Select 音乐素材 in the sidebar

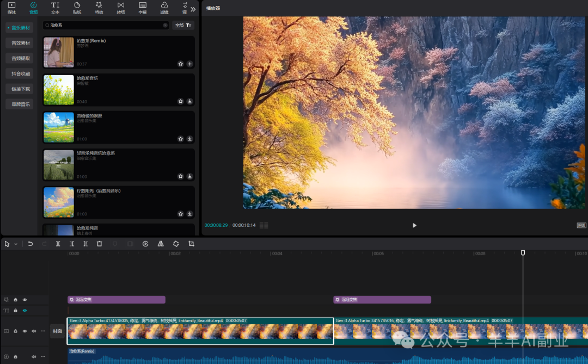20,28
